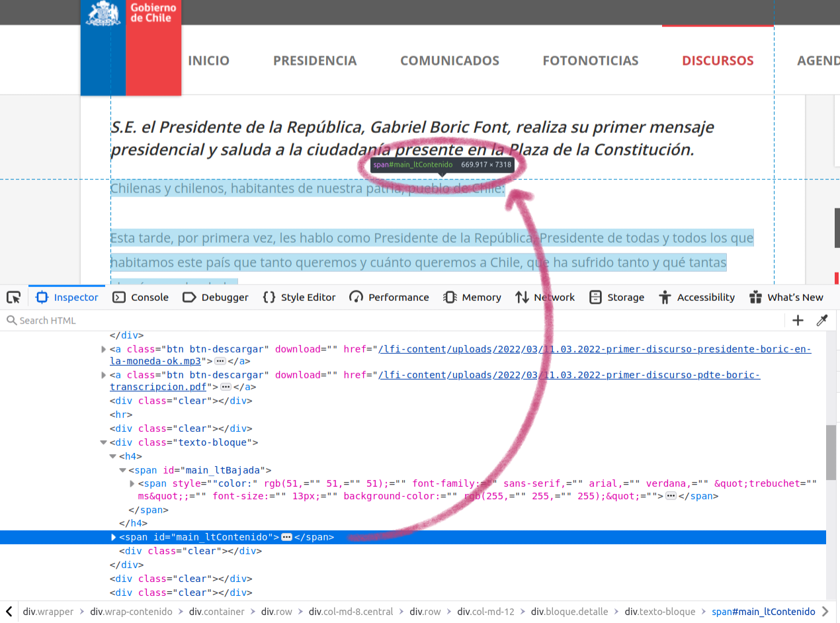Image resolution: width=840 pixels, height=623 pixels.
Task: Click the plus icon to create a new node
Action: [x=798, y=320]
